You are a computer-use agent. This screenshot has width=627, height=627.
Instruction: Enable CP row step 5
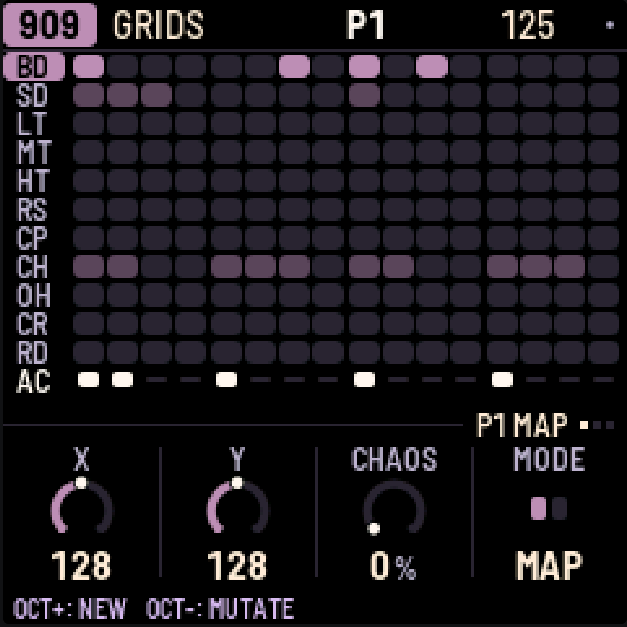[x=226, y=238]
